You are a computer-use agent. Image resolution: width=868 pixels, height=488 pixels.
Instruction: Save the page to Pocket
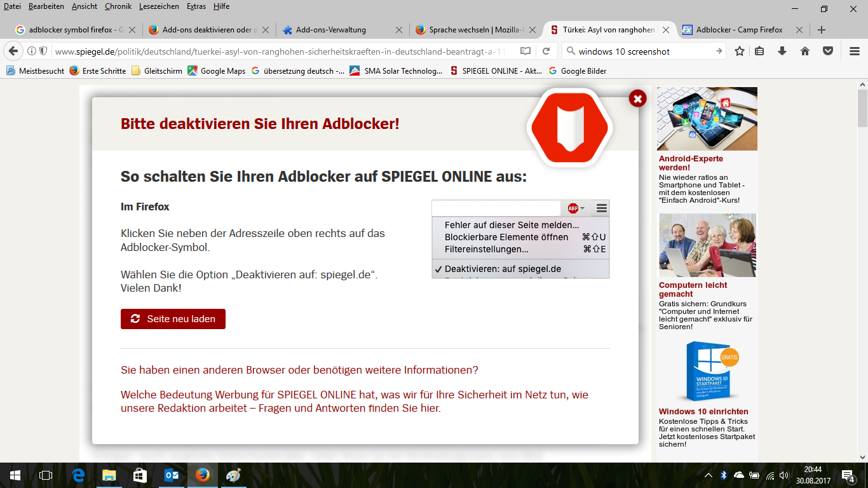tap(828, 51)
